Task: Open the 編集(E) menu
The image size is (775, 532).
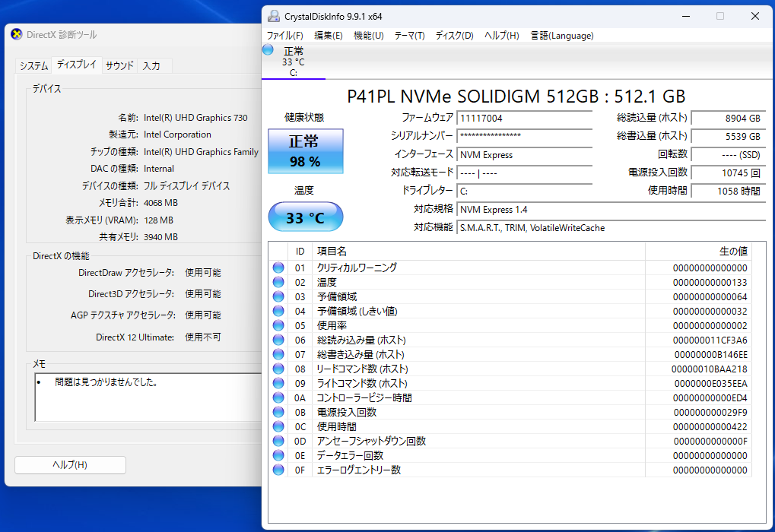Action: coord(329,36)
